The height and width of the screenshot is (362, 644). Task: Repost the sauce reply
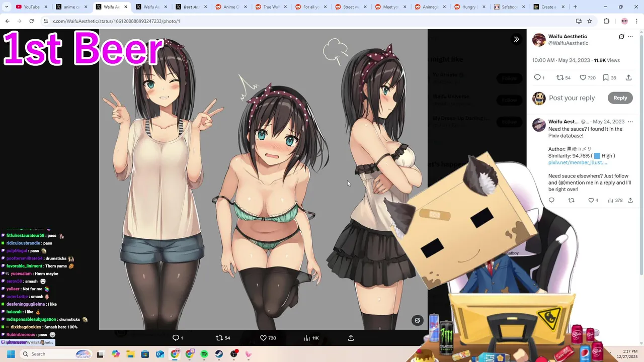[571, 200]
